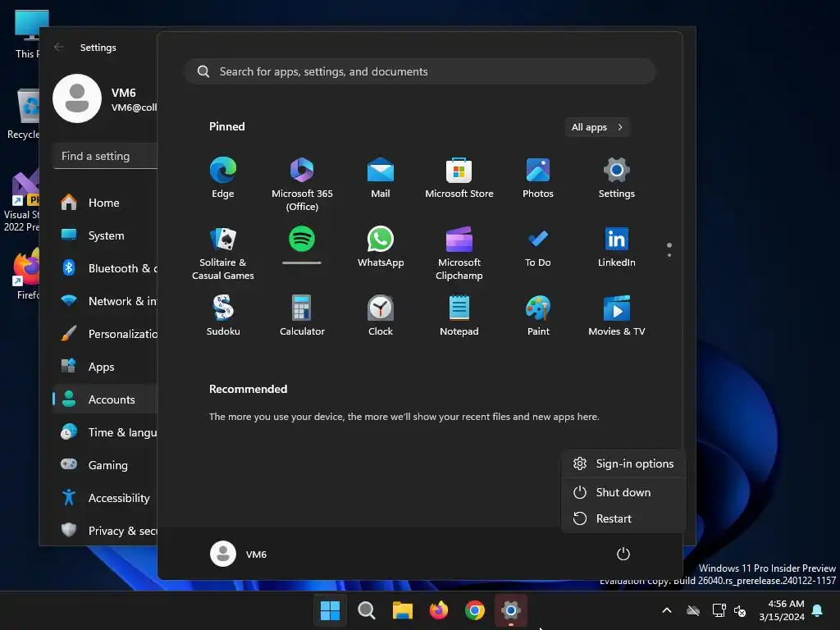This screenshot has width=840, height=630.
Task: Open Network & internet settings
Action: (x=105, y=301)
